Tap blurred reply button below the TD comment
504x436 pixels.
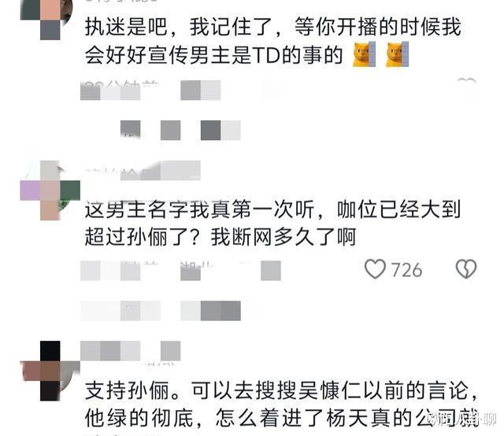[x=201, y=91]
